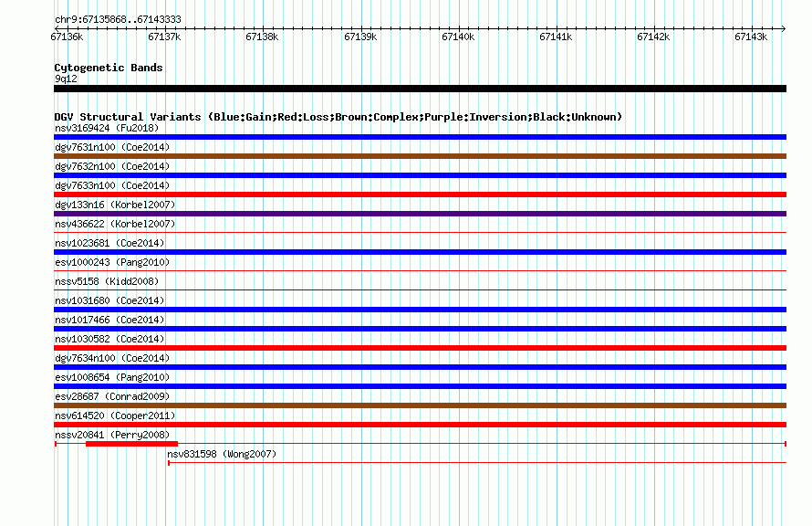The width and height of the screenshot is (812, 526).
Task: Click the nsv436622 (Korbel2007) label
Action: [x=115, y=224]
